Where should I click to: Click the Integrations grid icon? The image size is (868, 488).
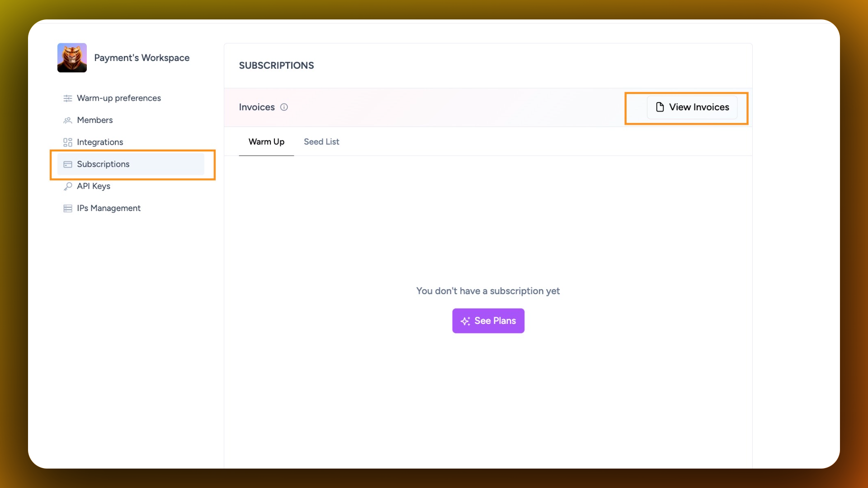(68, 142)
